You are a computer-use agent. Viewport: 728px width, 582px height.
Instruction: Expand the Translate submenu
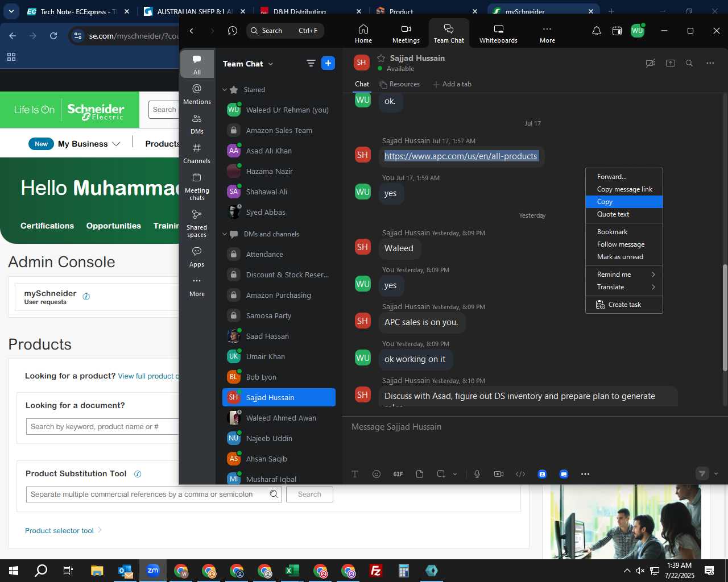click(x=624, y=287)
